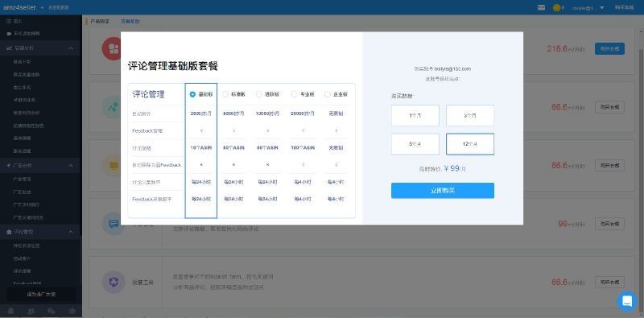Screen dimensions: 644x318
Task: Collapse the 广告分析 sidebar section
Action: pyautogui.click(x=71, y=165)
